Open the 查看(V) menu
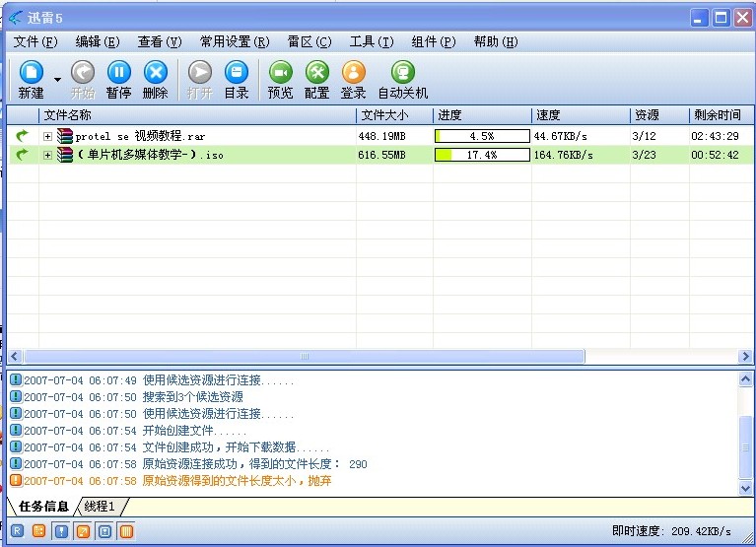756x547 pixels. pos(160,42)
